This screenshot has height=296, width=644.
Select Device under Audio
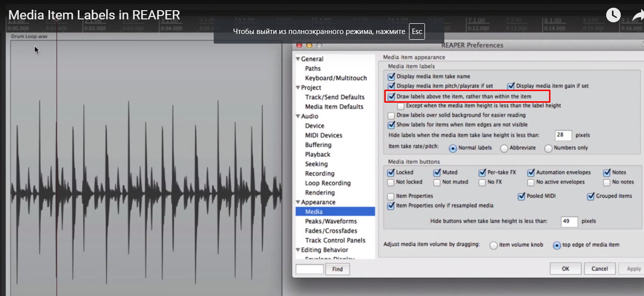coord(314,126)
